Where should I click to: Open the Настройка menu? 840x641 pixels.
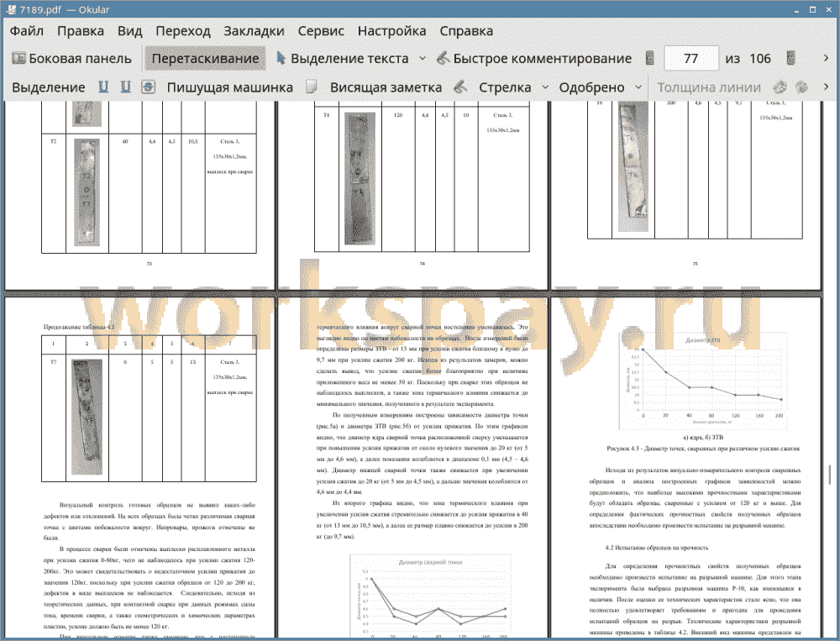point(391,31)
